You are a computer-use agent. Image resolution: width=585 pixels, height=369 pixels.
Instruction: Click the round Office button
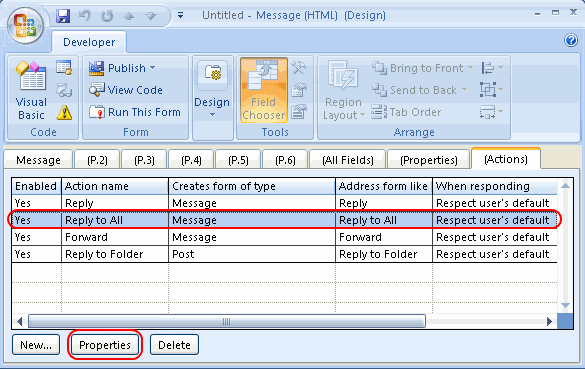tap(25, 25)
